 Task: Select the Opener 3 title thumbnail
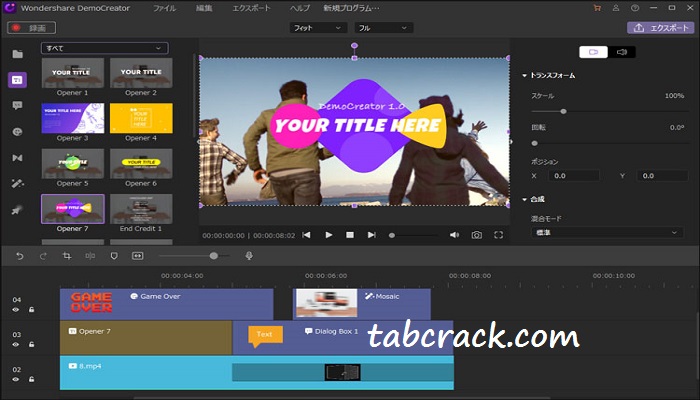pyautogui.click(x=72, y=118)
